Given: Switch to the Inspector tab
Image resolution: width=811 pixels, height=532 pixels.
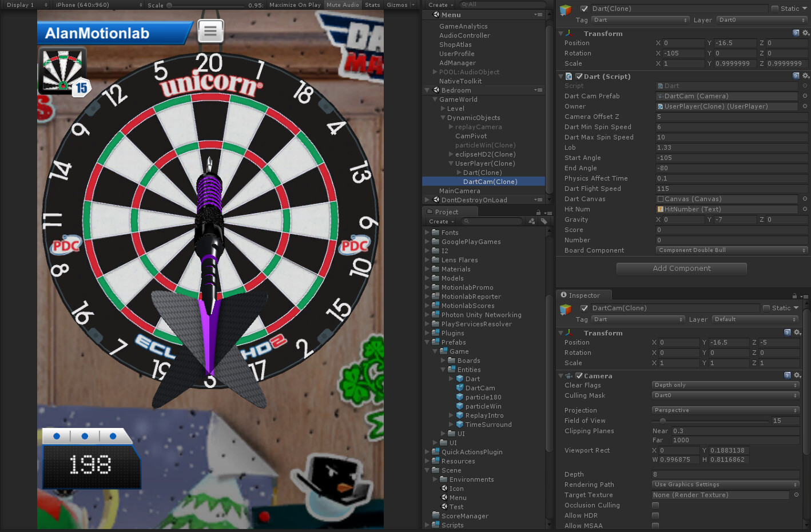Looking at the screenshot, I should (583, 295).
